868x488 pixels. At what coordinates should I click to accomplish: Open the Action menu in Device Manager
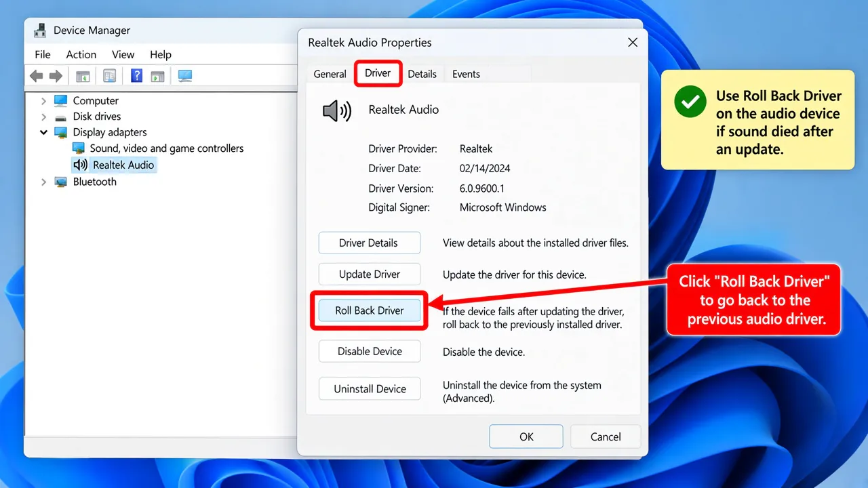click(x=81, y=54)
